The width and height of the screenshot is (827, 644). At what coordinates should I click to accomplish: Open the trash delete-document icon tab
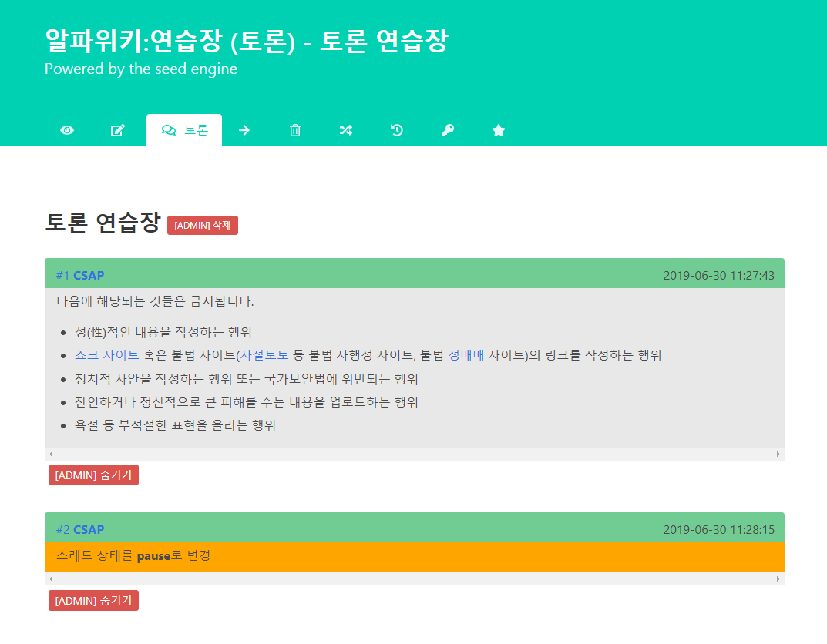295,130
